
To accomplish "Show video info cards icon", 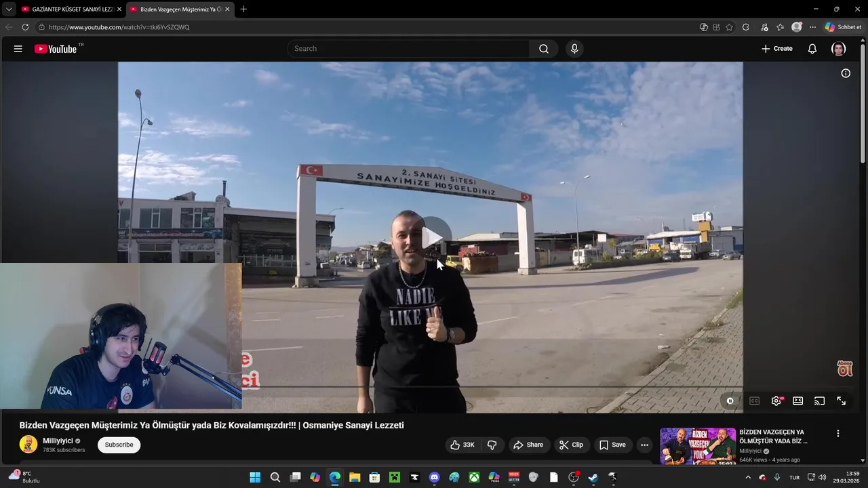I will click(x=846, y=73).
